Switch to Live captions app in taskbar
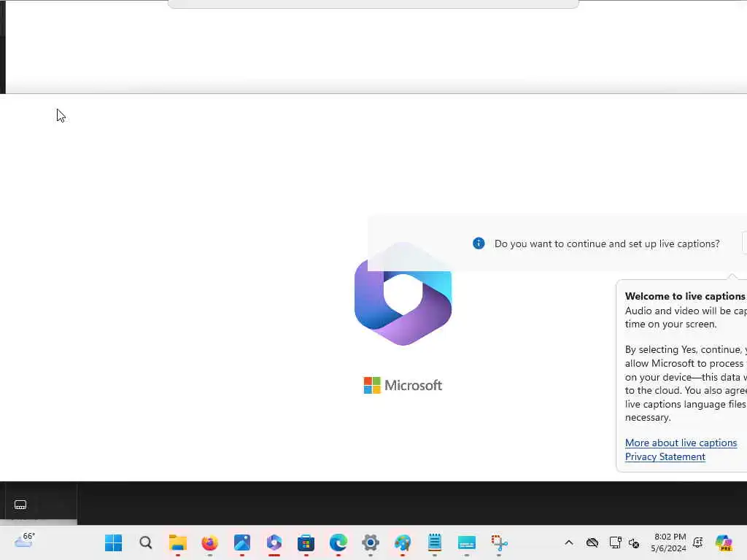The height and width of the screenshot is (560, 747). pyautogui.click(x=466, y=542)
